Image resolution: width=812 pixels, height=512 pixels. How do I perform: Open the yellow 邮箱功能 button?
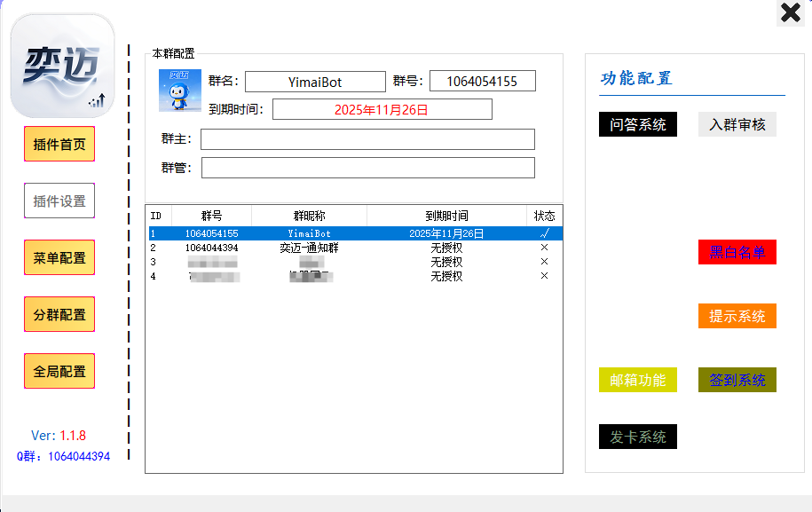[638, 380]
